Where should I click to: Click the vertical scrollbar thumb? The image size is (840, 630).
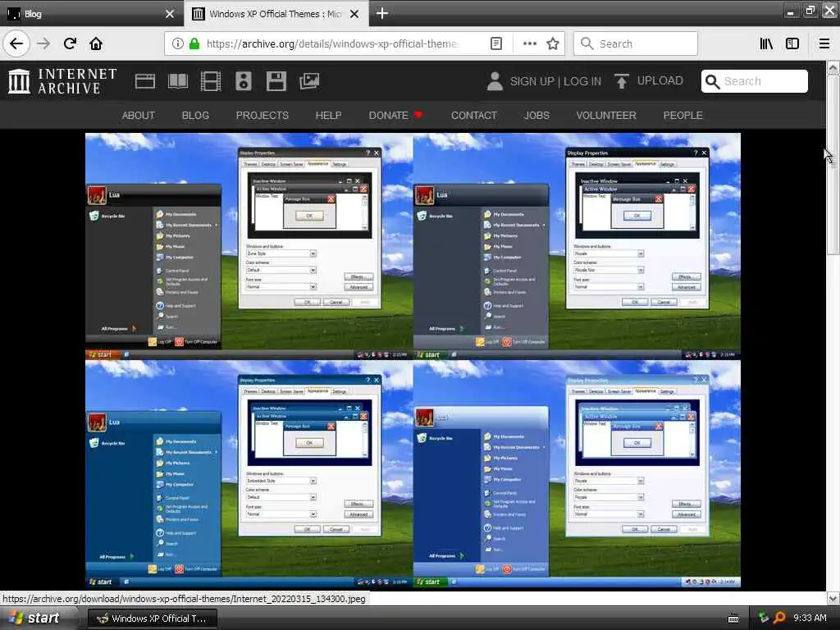point(833,164)
